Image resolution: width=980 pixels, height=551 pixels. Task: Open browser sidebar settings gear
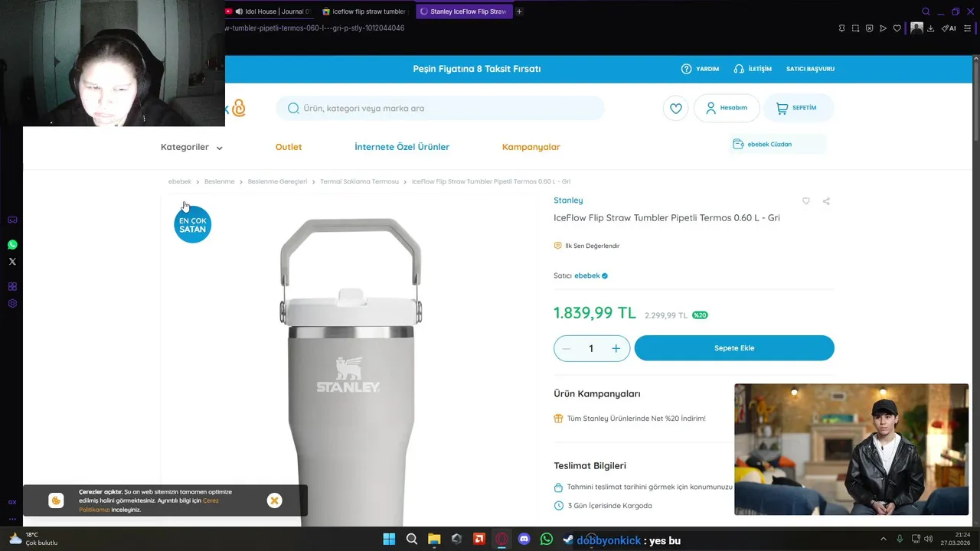12,304
